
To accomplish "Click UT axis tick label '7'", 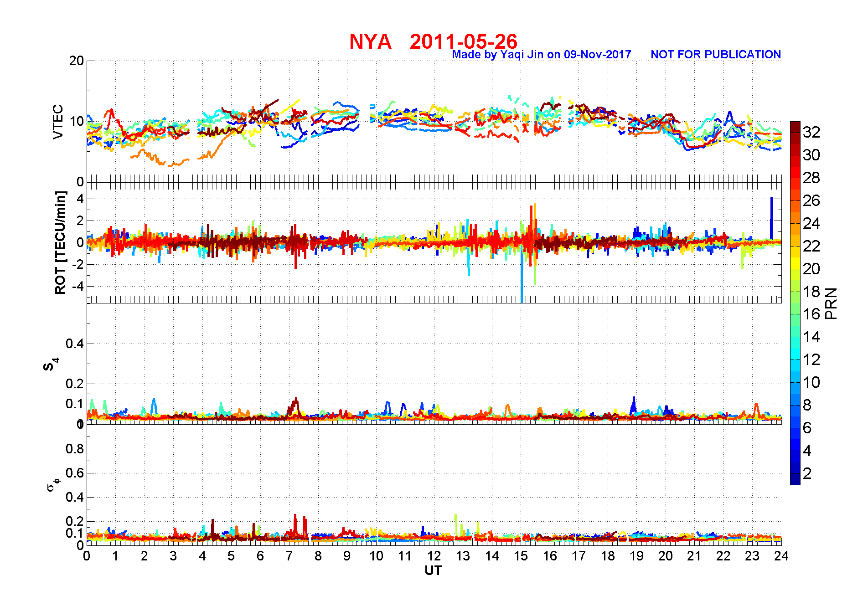I will [x=289, y=556].
